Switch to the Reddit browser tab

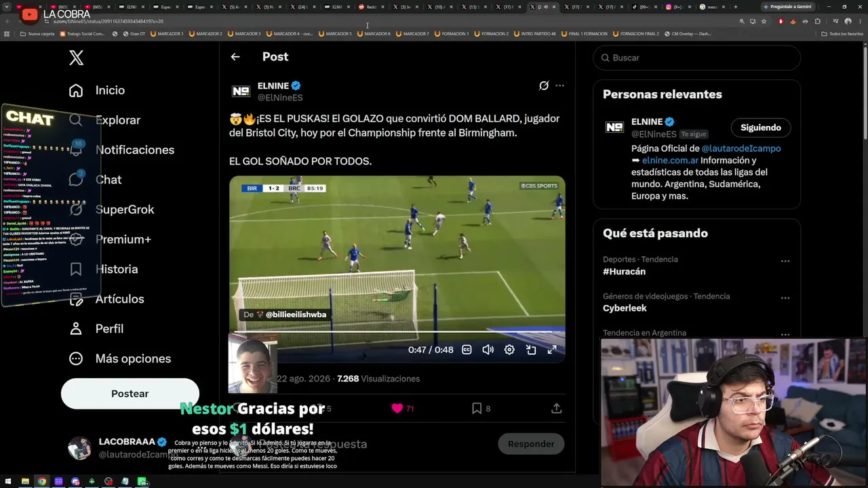click(370, 7)
